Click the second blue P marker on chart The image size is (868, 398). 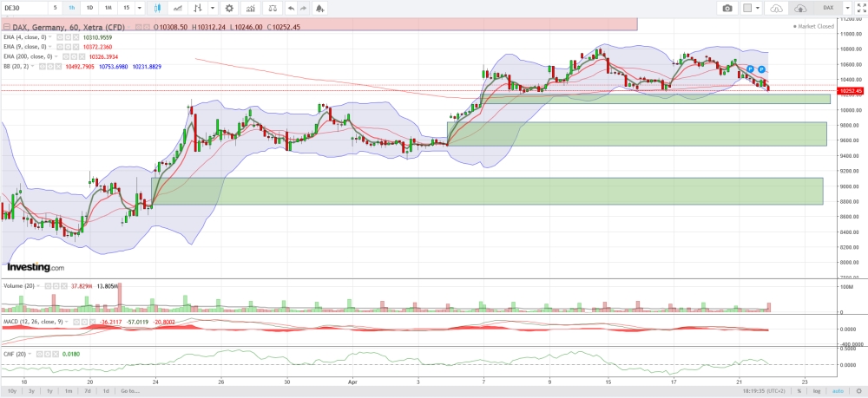click(762, 69)
